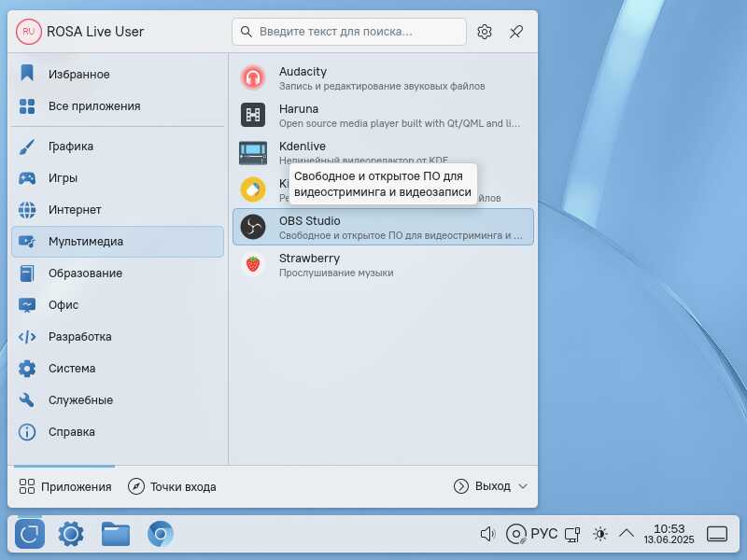Click the clock showing 10:53
The image size is (747, 560).
pyautogui.click(x=669, y=534)
